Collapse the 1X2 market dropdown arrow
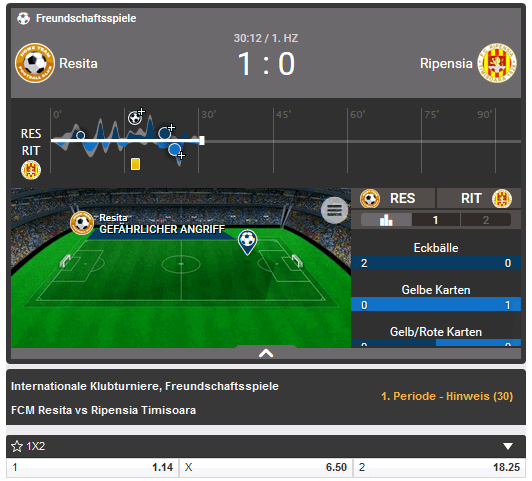The height and width of the screenshot is (481, 532). point(508,446)
